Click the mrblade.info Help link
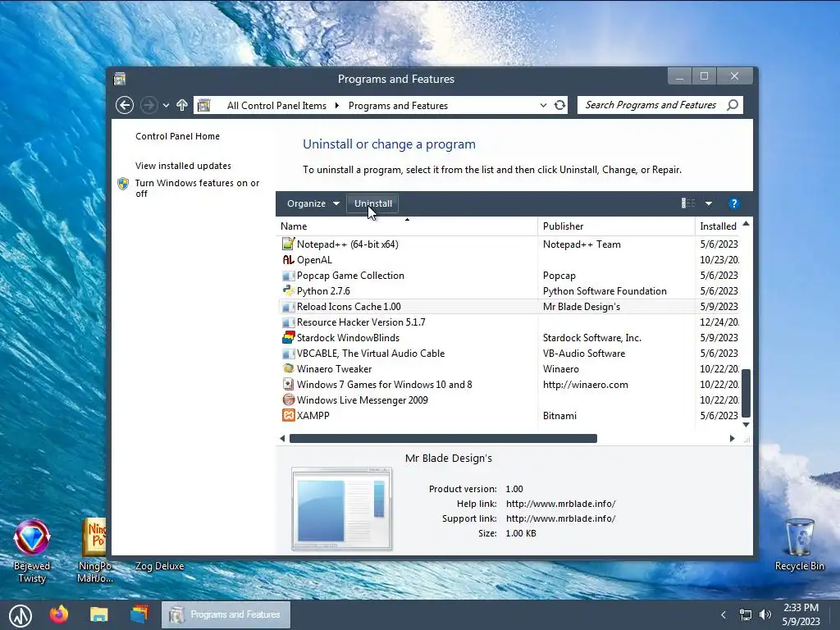Screen dimensions: 840x630 tap(560, 504)
